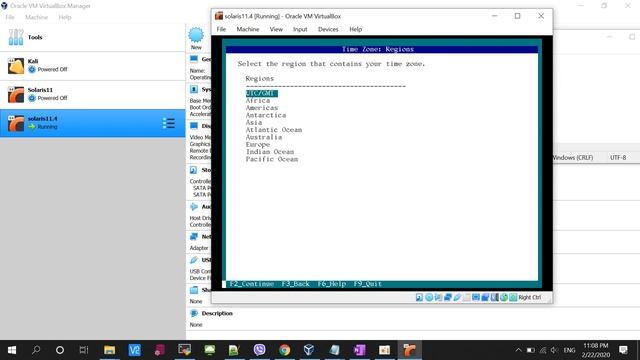Click the keyboard capture indicator beside Right Ctrl
Image resolution: width=640 pixels, height=360 pixels.
coord(513,297)
